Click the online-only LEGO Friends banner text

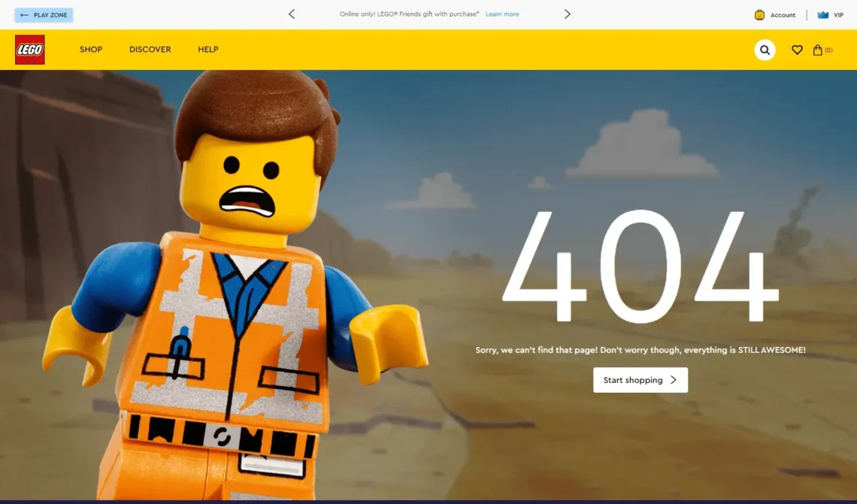(408, 14)
